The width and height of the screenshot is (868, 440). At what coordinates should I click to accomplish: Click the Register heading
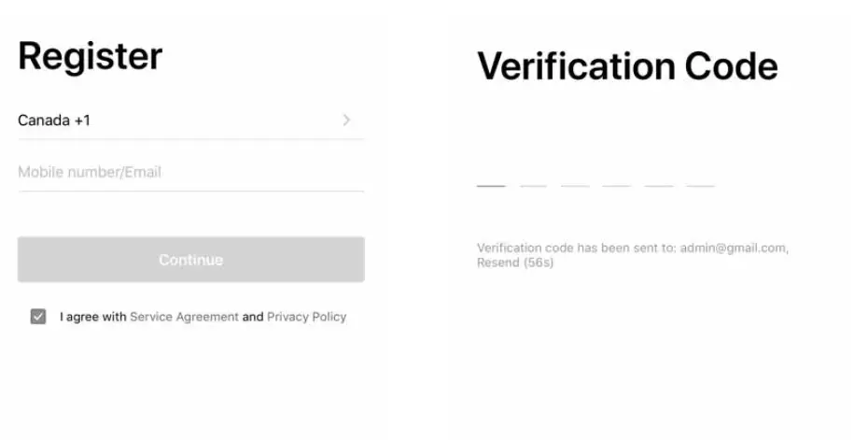(x=90, y=57)
